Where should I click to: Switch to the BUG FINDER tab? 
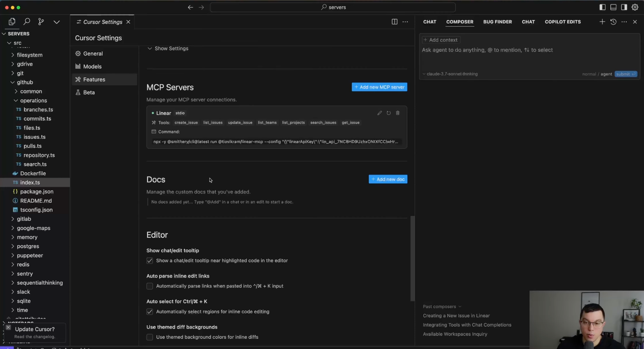pyautogui.click(x=497, y=22)
